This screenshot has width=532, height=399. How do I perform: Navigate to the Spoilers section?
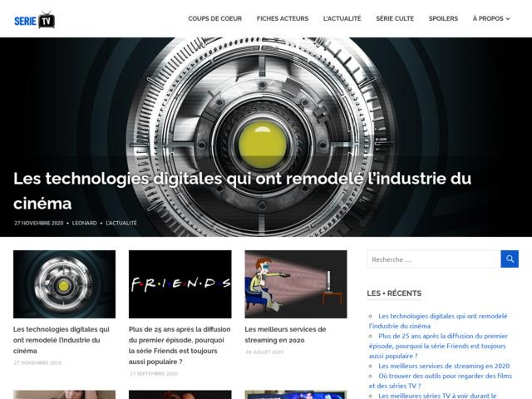pyautogui.click(x=443, y=18)
